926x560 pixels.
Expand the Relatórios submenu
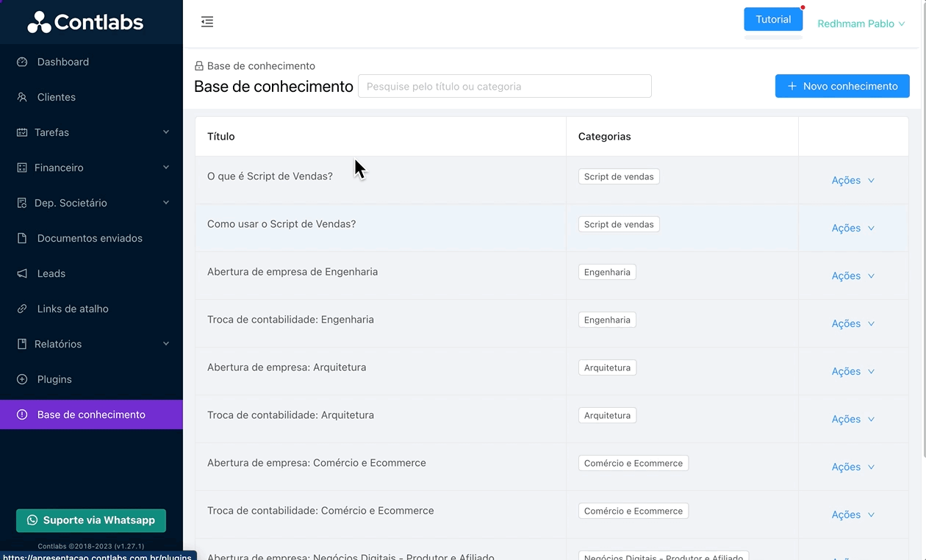coord(91,345)
